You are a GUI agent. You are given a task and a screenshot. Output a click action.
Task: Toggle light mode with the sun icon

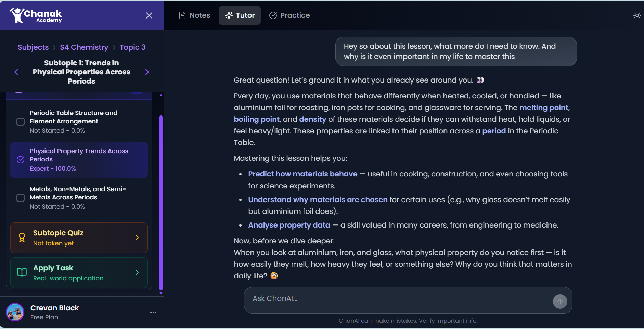[637, 15]
